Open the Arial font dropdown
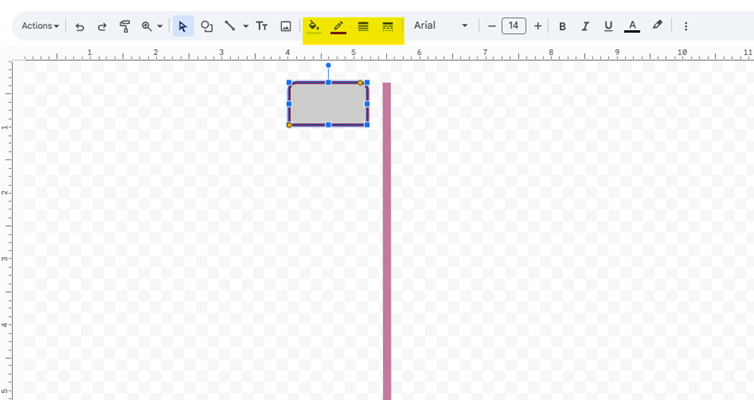Viewport: 754px width, 400px height. tap(440, 25)
